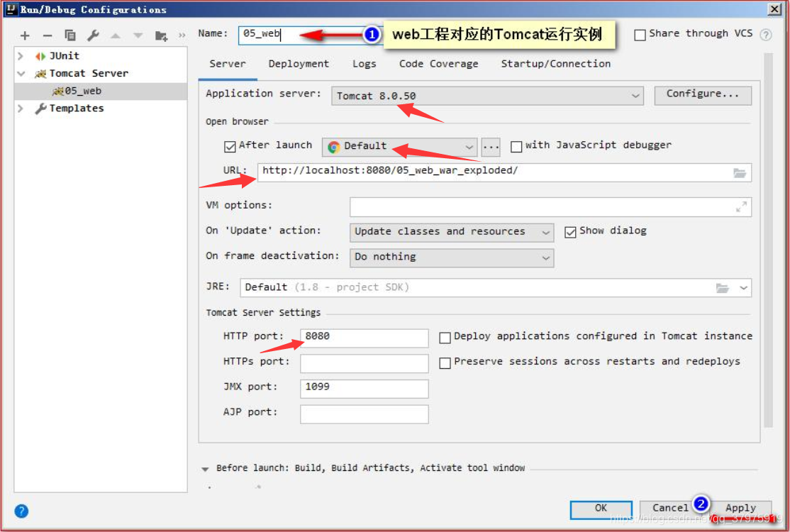
Task: Move configuration up with the arrow icon
Action: coord(116,35)
